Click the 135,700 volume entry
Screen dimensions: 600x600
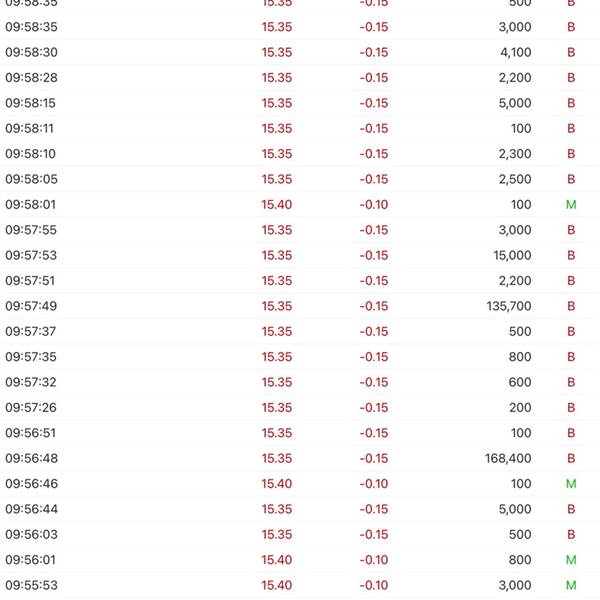(509, 306)
